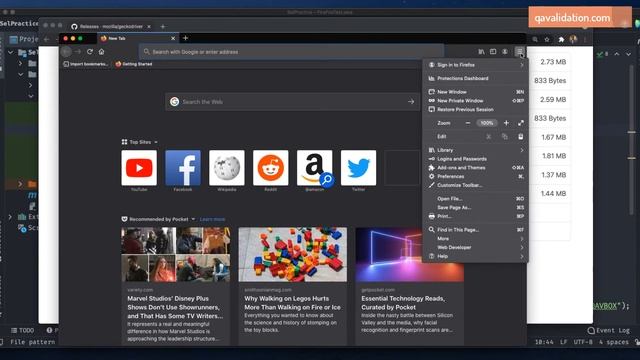Bookmark page with star icon in Chrome

(x=547, y=40)
